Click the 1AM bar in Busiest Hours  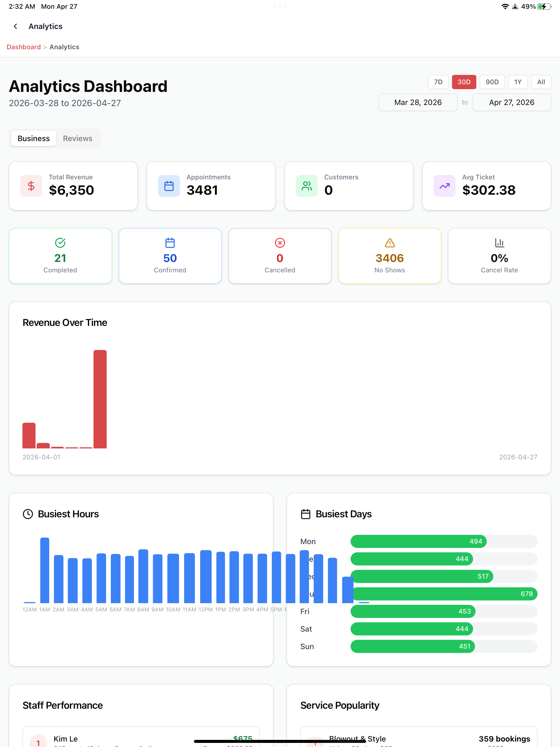(45, 570)
